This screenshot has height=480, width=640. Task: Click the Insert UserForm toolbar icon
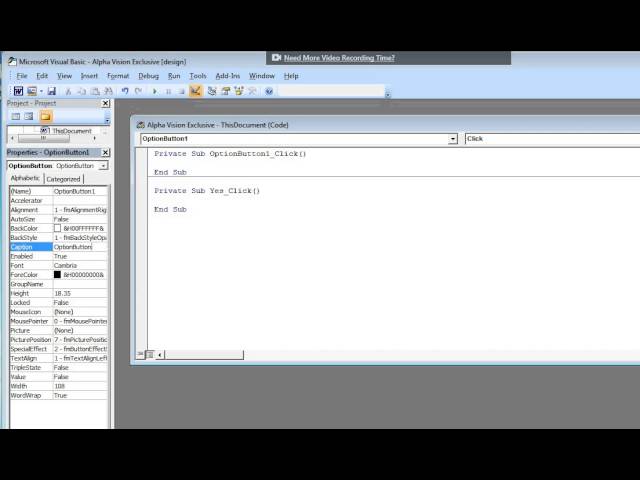coord(31,91)
